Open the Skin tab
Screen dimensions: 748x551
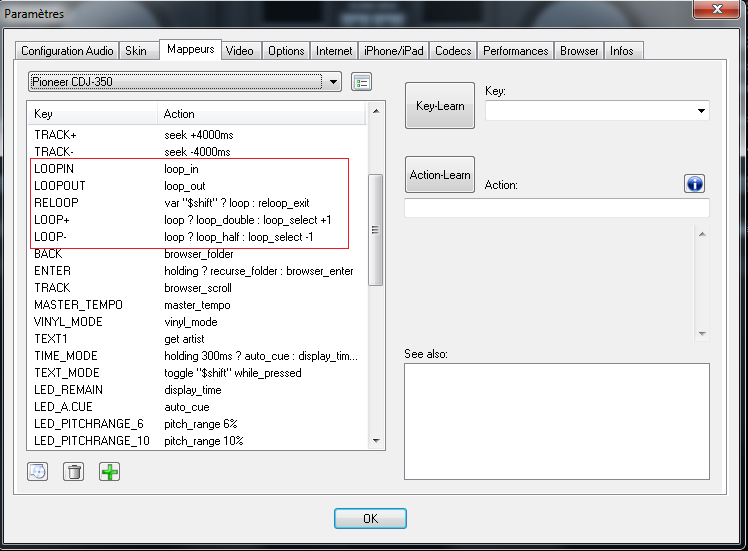(135, 51)
